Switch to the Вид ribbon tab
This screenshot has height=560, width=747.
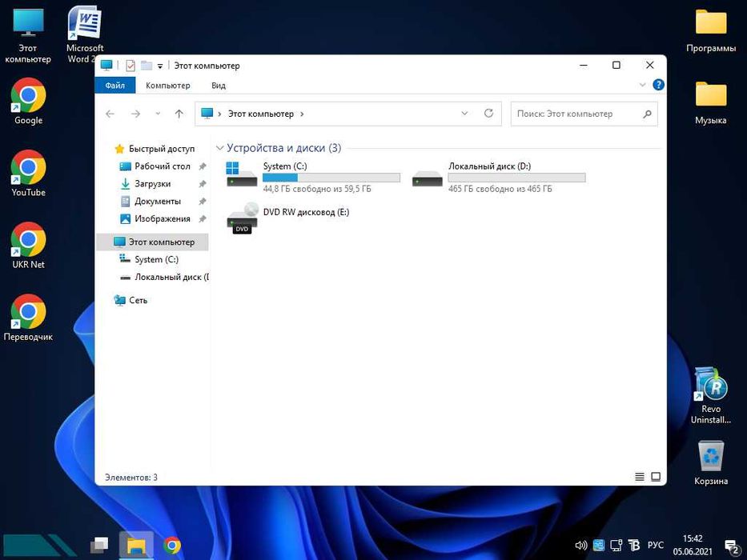(x=219, y=86)
